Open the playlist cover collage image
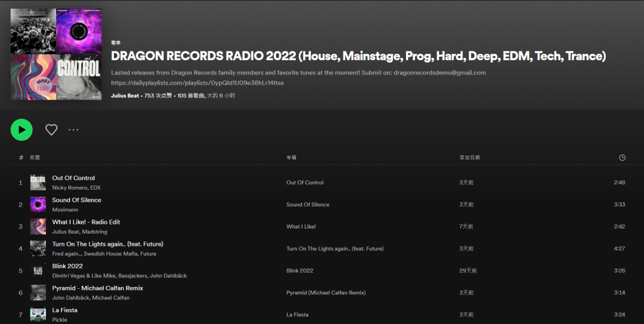 [56, 54]
